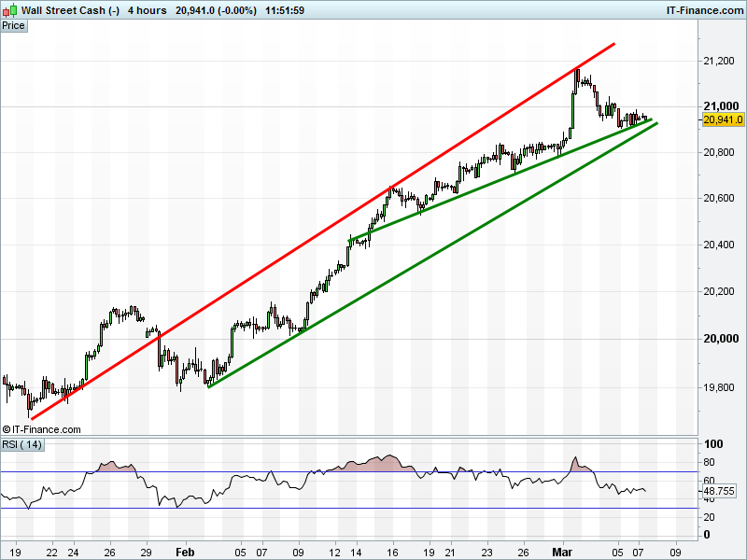Click the upper blue RSI overbought line
Viewport: 747px width, 560px height.
349,472
